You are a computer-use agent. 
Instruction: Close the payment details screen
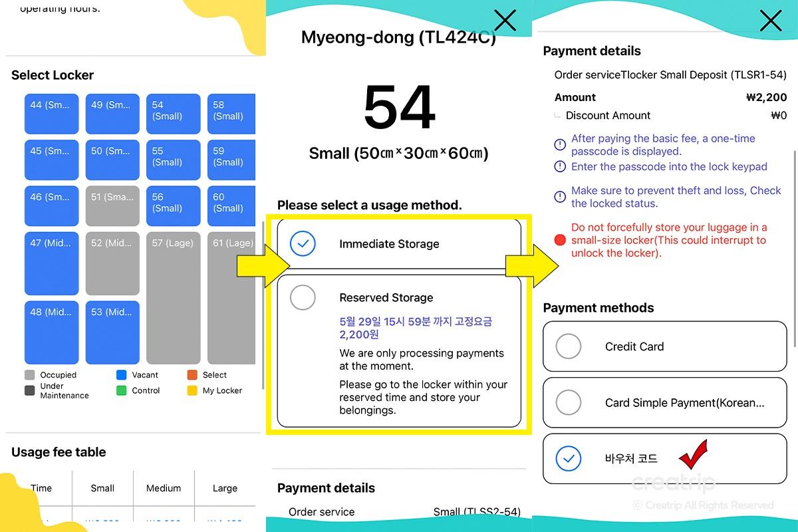[771, 21]
